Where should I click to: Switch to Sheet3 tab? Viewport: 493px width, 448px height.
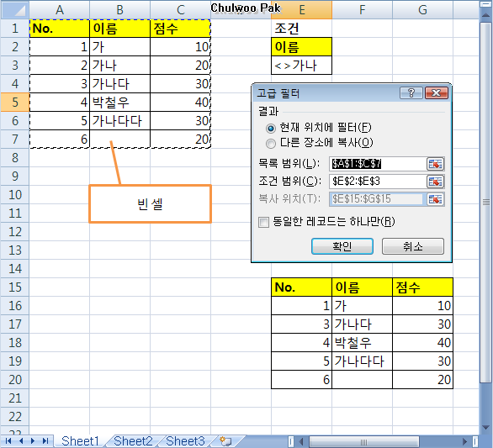point(185,441)
